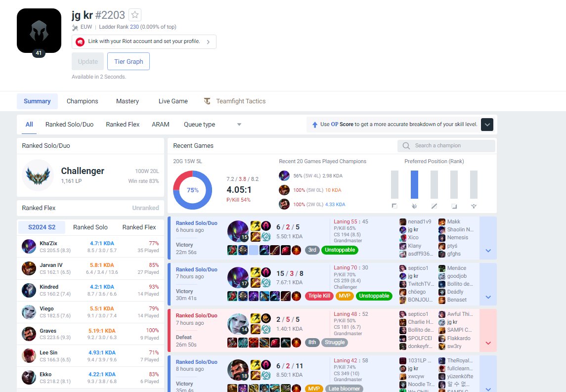566x392 pixels.
Task: Open the Tier Graph
Action: 129,61
